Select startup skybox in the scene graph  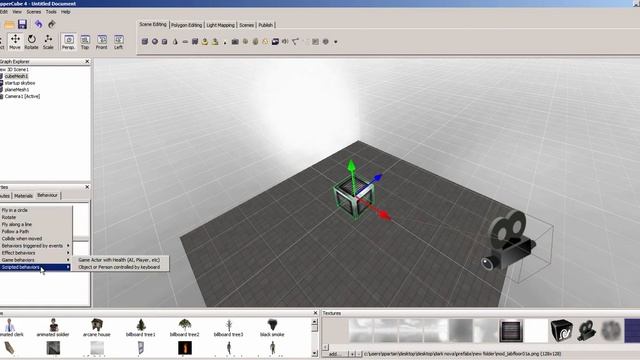pos(20,83)
